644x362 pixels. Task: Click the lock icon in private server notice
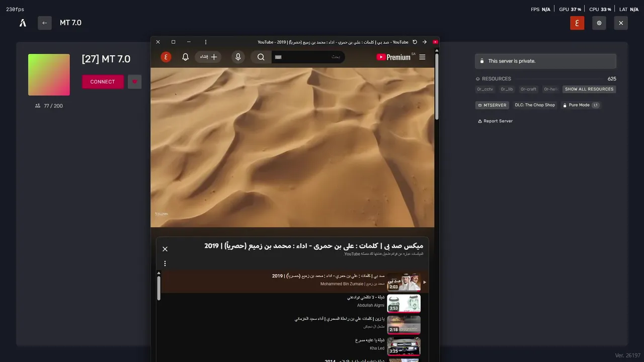(482, 61)
